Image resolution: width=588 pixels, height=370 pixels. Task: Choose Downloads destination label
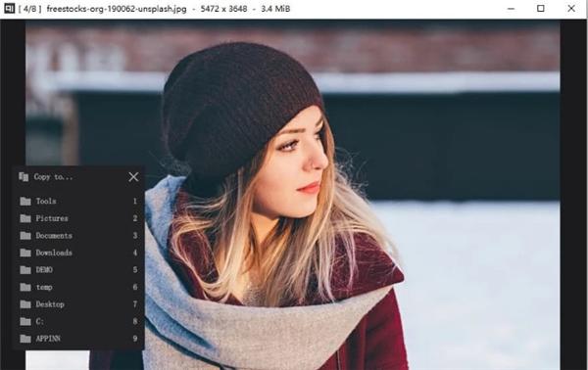tap(54, 253)
